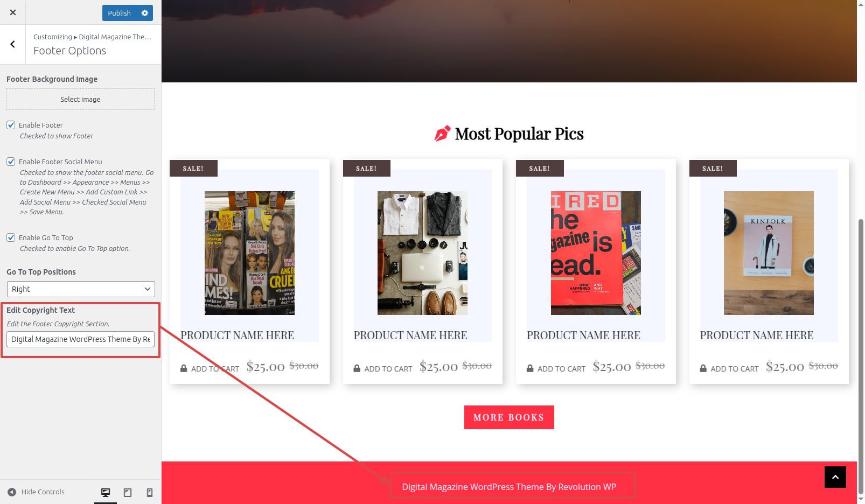Open the Go To Top Positions dropdown
Screen dimensions: 865x504
coord(81,289)
